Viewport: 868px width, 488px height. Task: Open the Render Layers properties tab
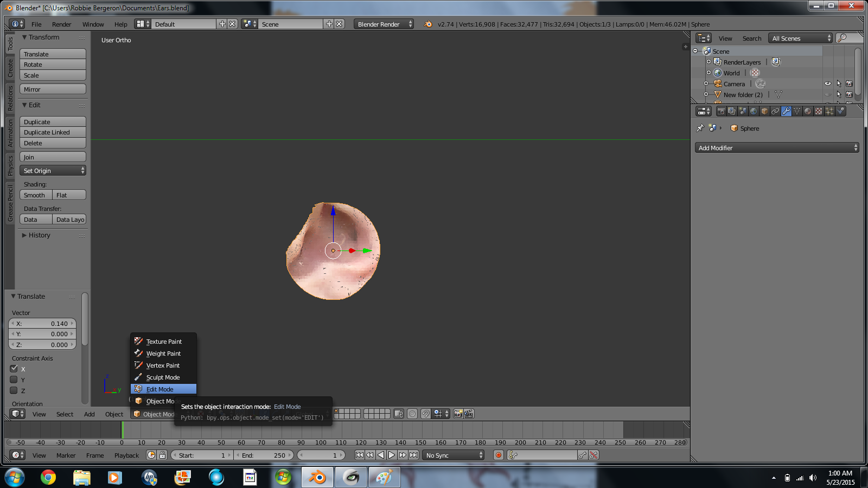tap(732, 111)
